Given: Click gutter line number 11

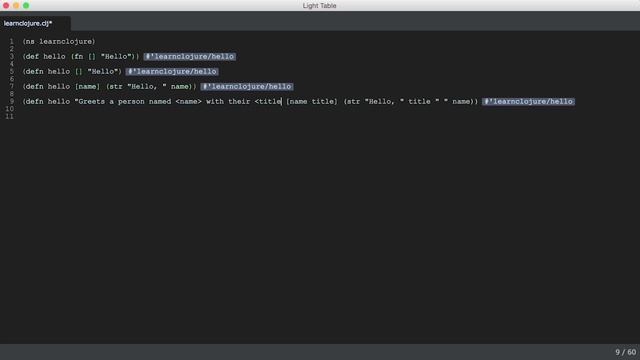Looking at the screenshot, I should (9, 117).
